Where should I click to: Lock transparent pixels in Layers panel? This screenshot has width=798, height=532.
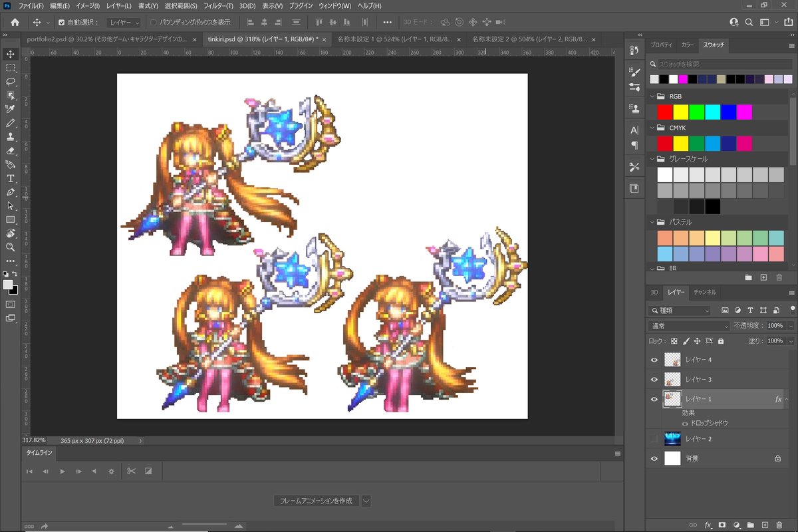click(674, 340)
